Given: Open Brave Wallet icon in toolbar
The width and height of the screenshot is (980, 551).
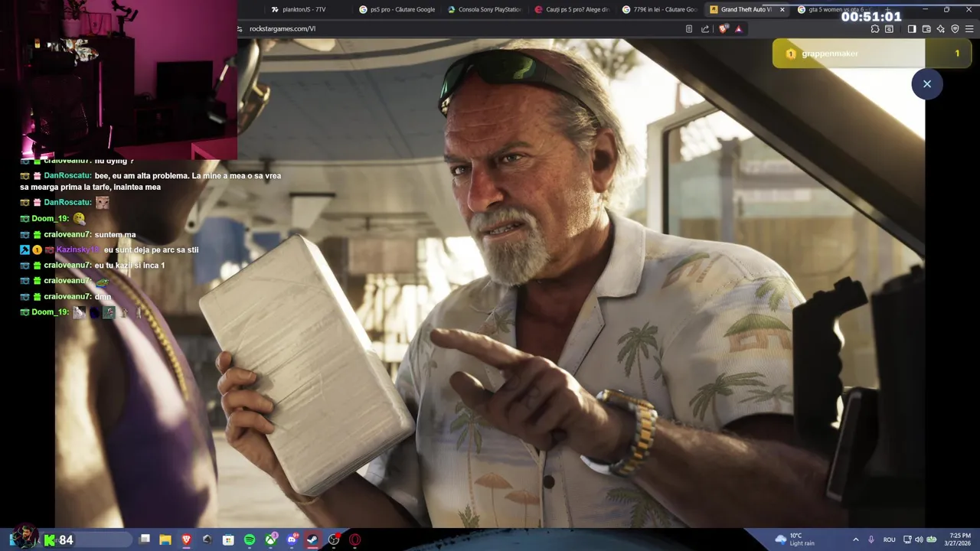Looking at the screenshot, I should pos(926,29).
